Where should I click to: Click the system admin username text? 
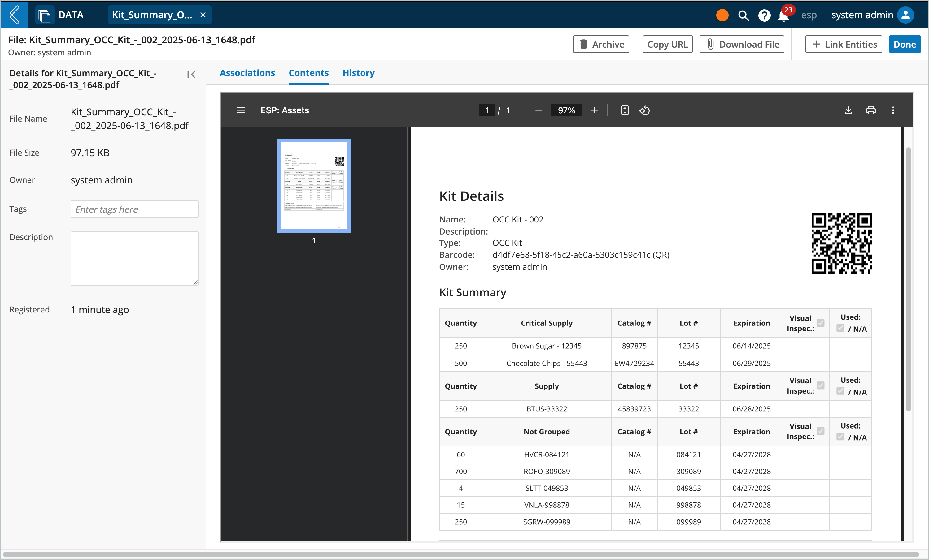click(x=862, y=15)
